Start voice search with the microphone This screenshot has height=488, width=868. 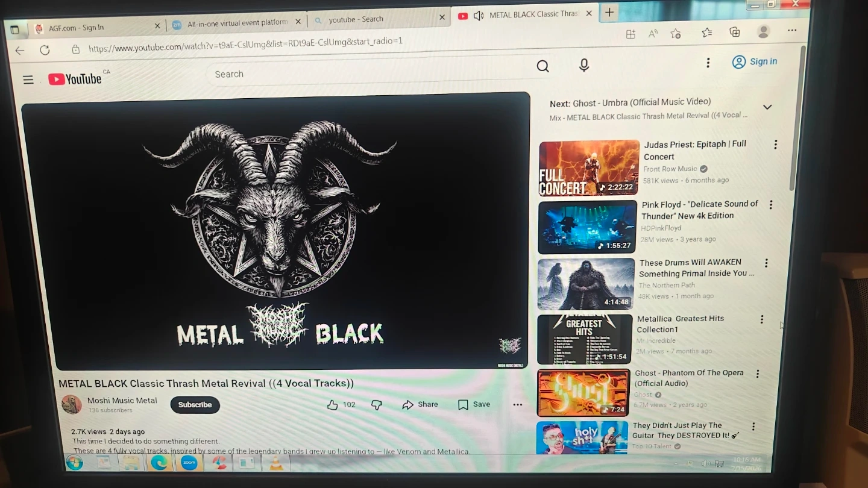click(583, 66)
